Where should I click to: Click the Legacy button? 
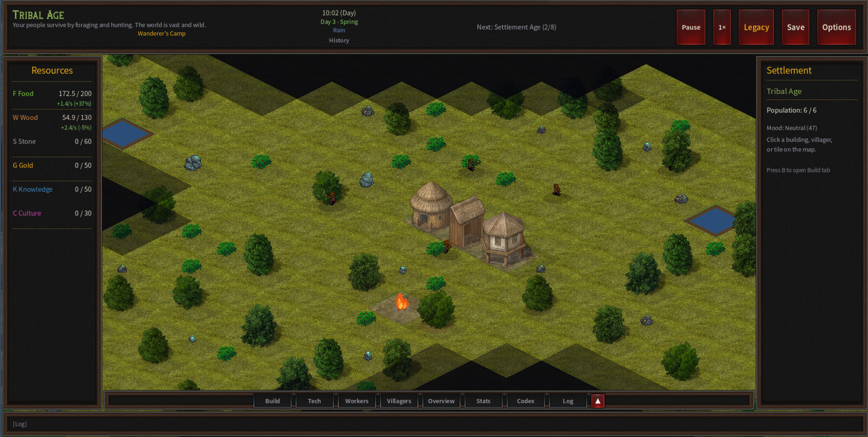pos(756,27)
